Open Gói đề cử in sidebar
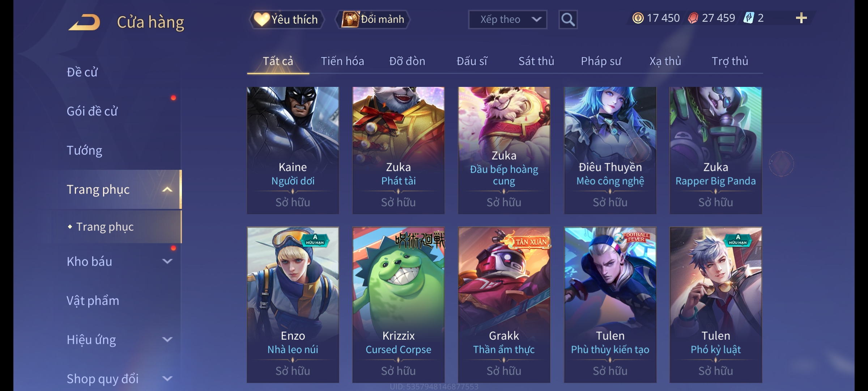Viewport: 868px width, 391px height. [92, 111]
